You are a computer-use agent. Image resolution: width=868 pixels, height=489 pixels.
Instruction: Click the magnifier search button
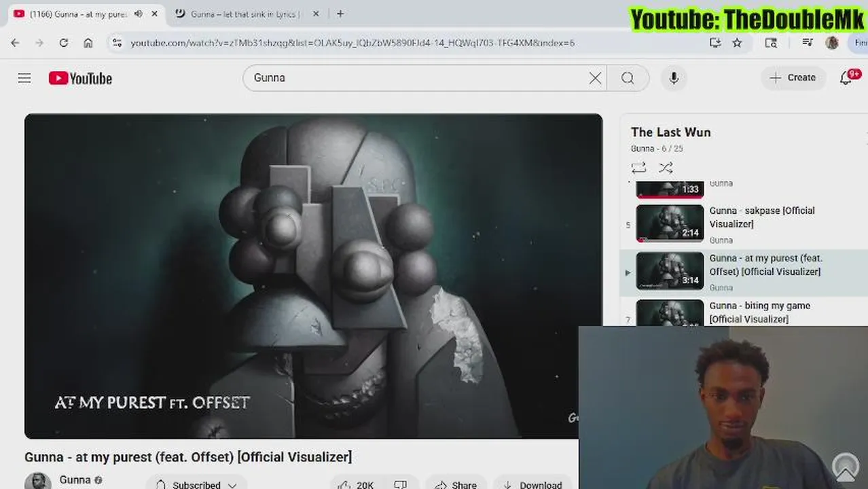[x=628, y=78]
